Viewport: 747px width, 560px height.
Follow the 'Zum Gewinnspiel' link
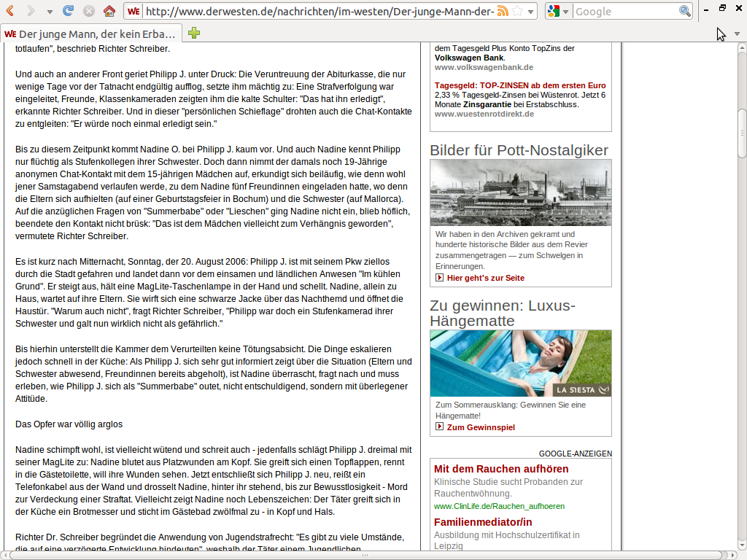(x=481, y=427)
